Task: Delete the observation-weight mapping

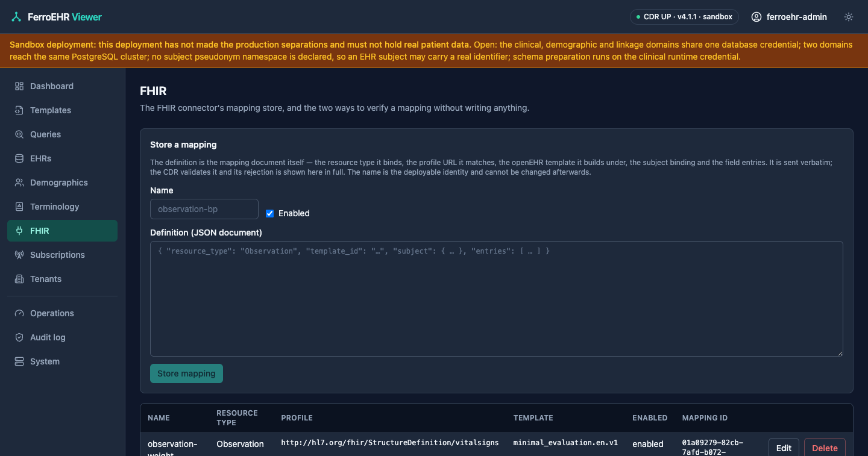Action: pyautogui.click(x=825, y=448)
